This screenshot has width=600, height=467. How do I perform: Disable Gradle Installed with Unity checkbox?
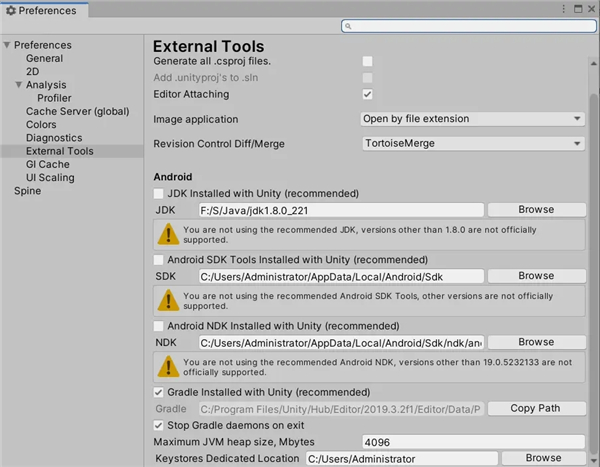click(159, 391)
